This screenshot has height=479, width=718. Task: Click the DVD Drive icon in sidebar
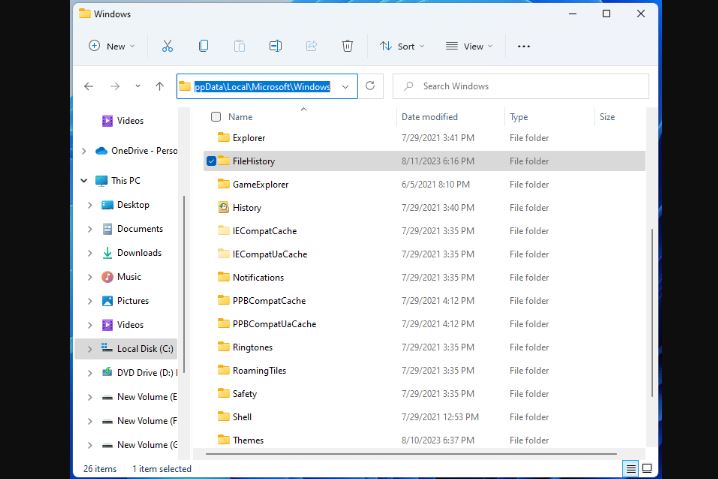pos(107,372)
